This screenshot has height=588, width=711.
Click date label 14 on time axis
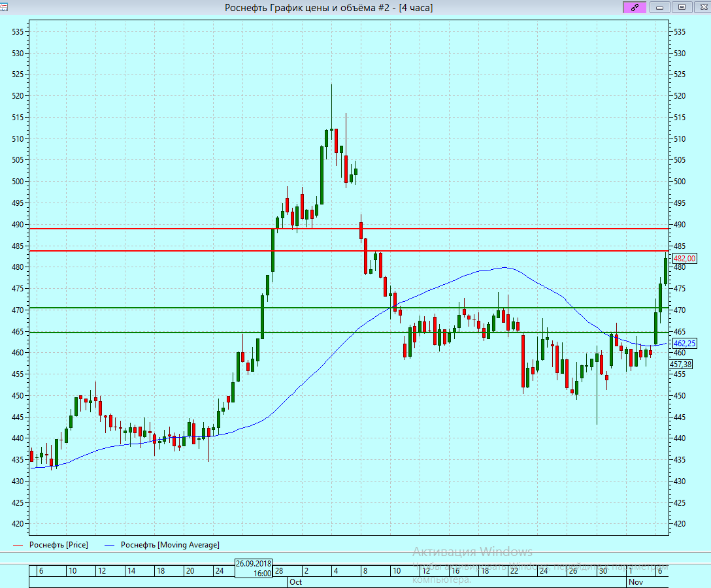pyautogui.click(x=131, y=571)
